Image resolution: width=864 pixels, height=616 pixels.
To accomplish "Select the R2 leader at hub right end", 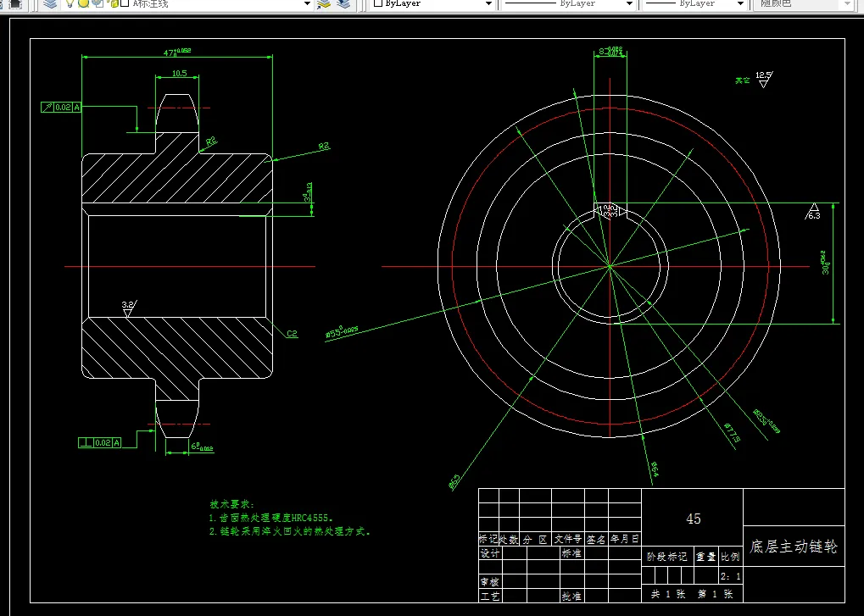I will click(324, 147).
